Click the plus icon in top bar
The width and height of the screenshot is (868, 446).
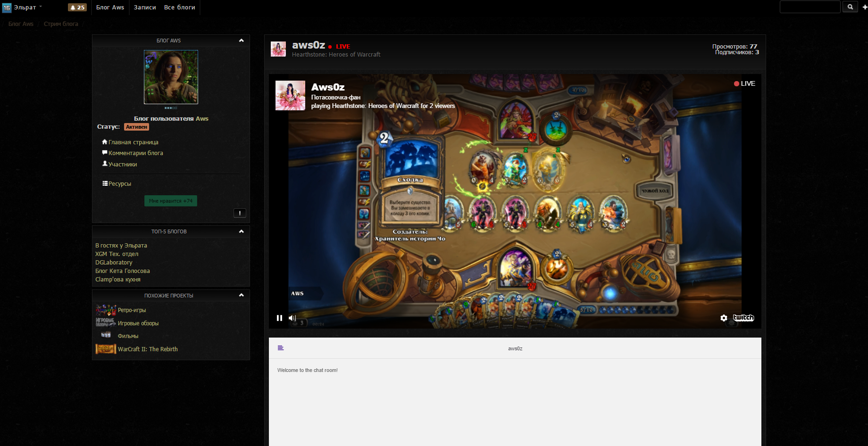point(865,7)
